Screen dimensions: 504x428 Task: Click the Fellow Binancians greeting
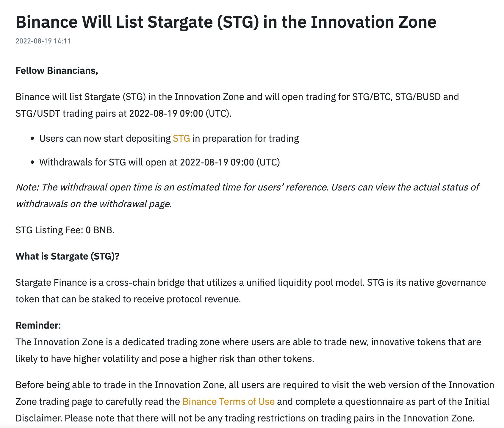(x=57, y=71)
